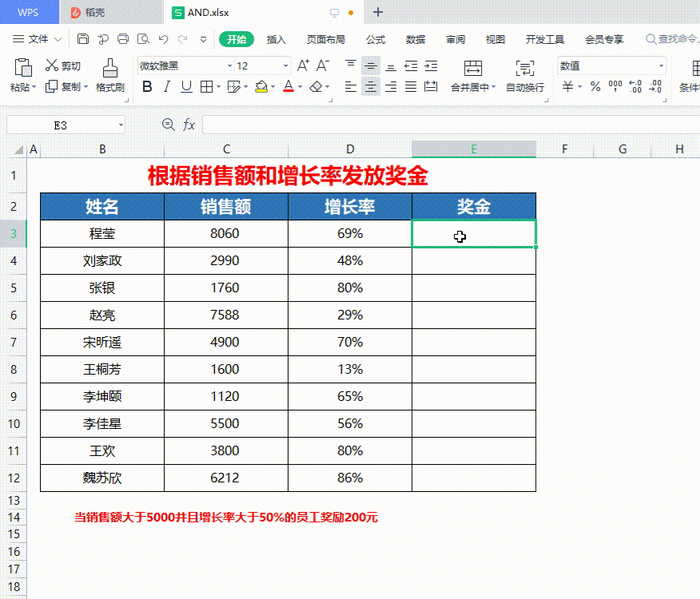Click the Merge and Center icon
The image size is (700, 599).
473,68
